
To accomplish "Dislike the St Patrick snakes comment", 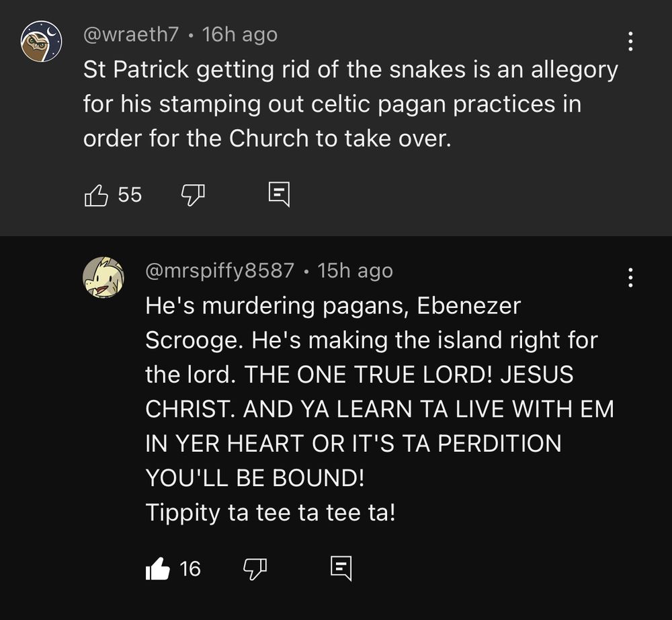I will coord(193,195).
